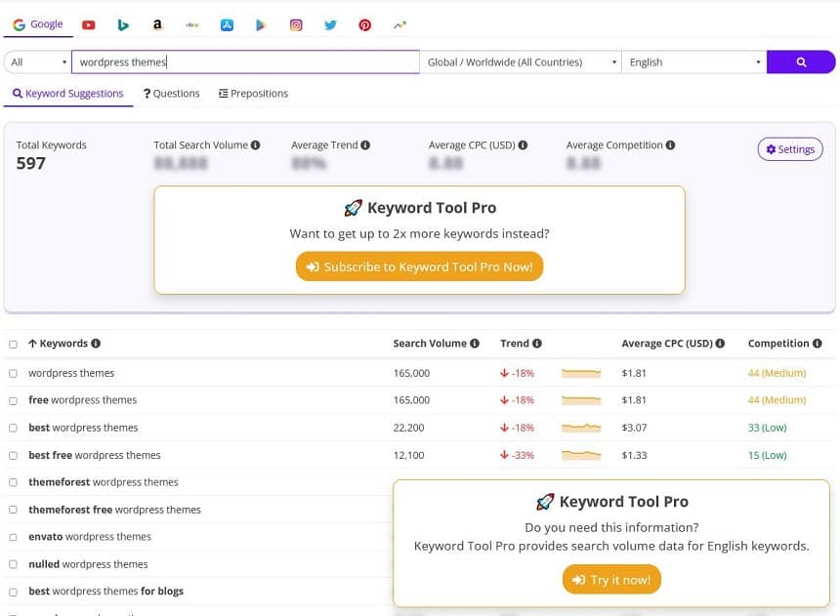Select the 'themeforest wordpress themes' checkbox
This screenshot has width=840, height=616.
[13, 482]
